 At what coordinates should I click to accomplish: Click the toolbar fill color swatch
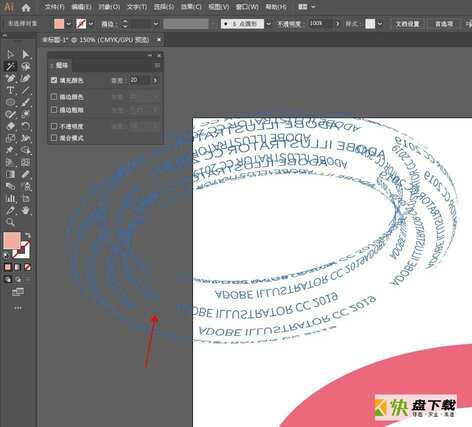click(x=12, y=241)
